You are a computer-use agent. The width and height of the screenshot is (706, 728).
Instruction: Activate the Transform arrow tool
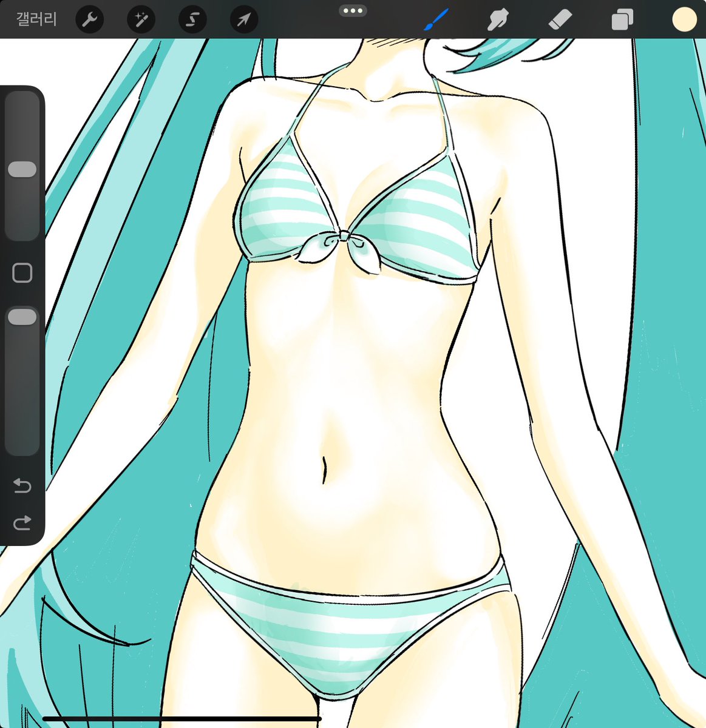(244, 20)
